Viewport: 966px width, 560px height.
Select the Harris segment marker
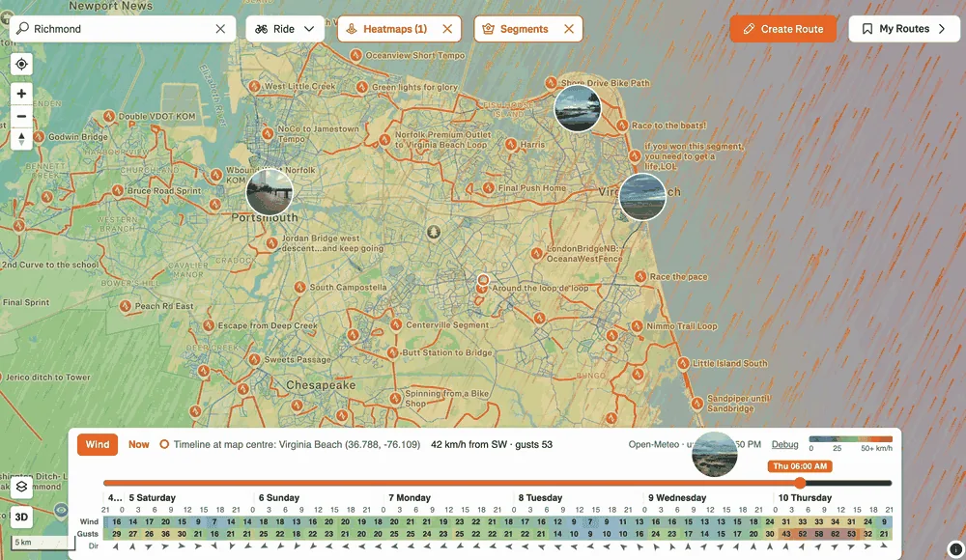(511, 145)
